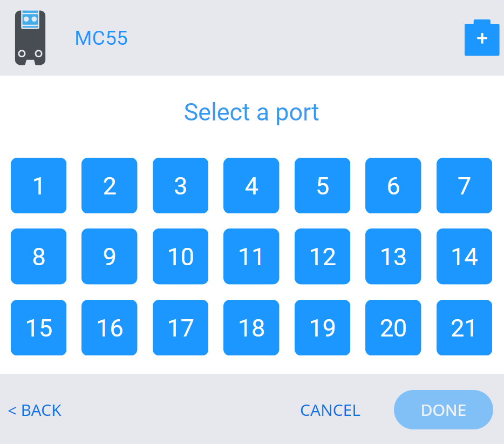The width and height of the screenshot is (504, 444).
Task: Select port 21 in the bottom right
Action: coord(464,327)
